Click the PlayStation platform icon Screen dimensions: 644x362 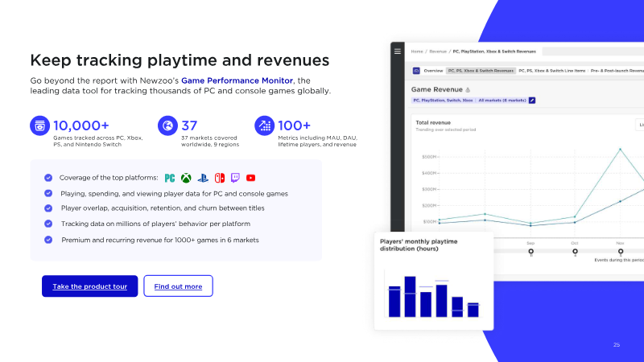(x=202, y=178)
